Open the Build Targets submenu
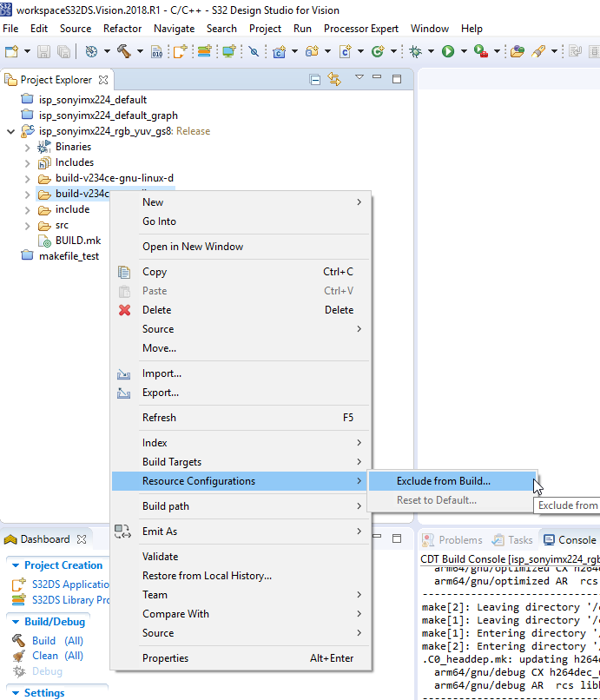 coord(241,462)
